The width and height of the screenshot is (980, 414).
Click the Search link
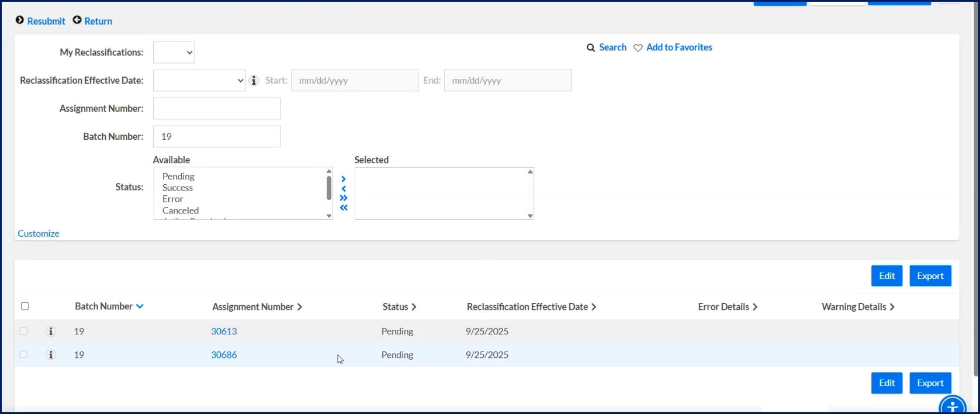point(612,47)
